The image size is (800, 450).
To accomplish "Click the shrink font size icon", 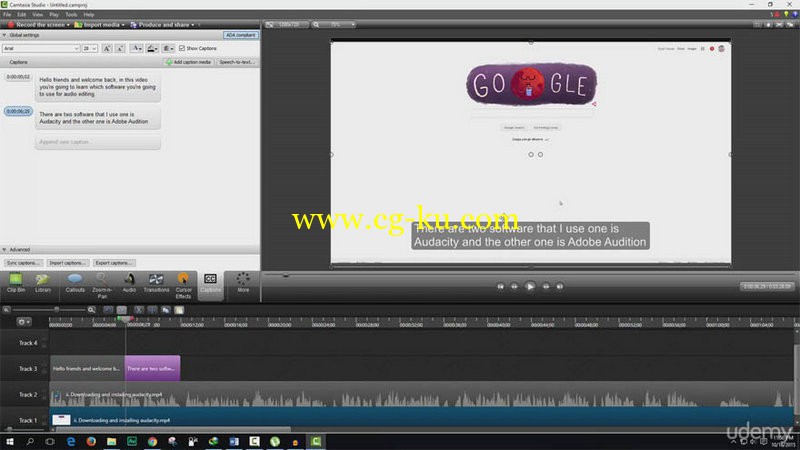I will (120, 48).
